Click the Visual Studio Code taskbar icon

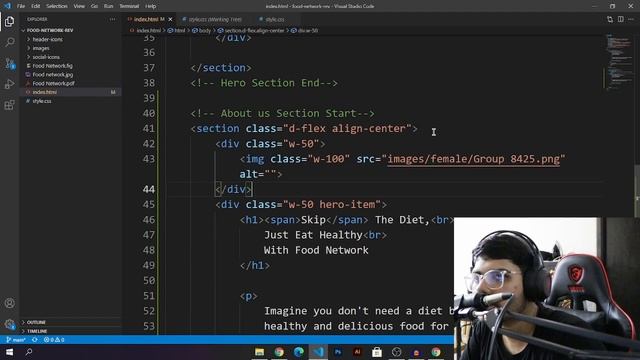318,352
